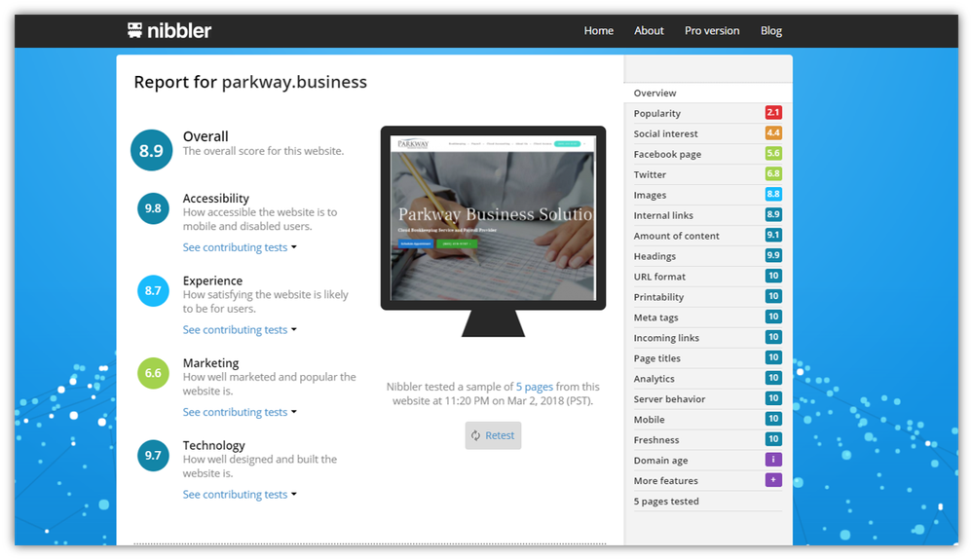Viewport: 973px width, 560px height.
Task: Visit the Blog link in header
Action: coord(770,30)
